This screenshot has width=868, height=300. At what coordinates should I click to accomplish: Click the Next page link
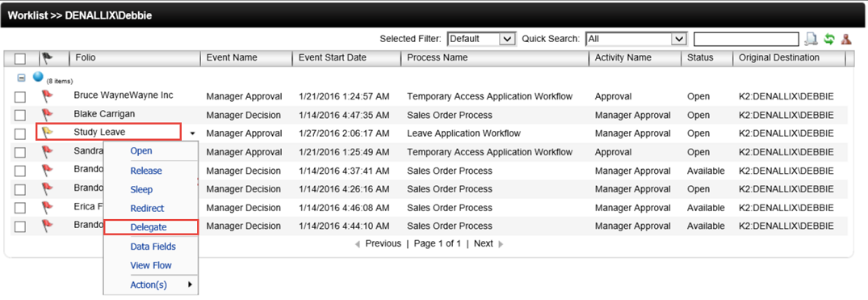484,243
